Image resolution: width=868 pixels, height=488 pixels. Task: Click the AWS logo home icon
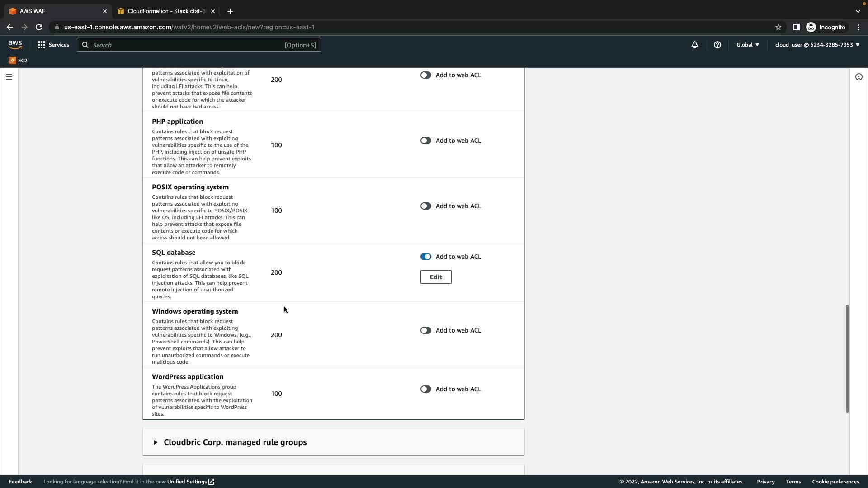tap(15, 45)
